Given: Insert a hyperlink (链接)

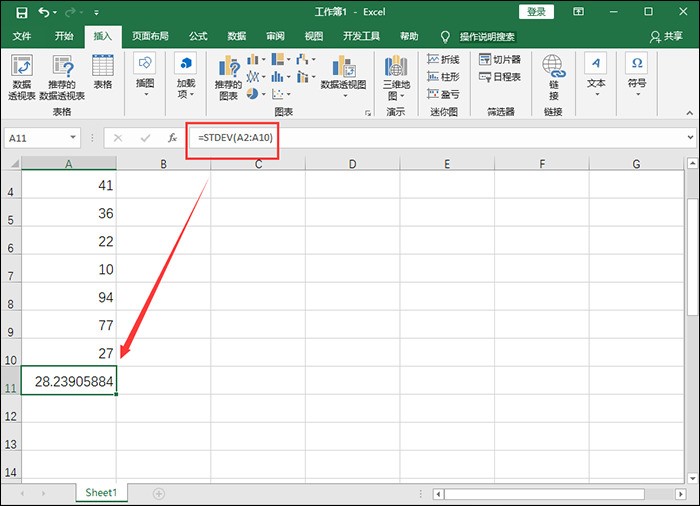Looking at the screenshot, I should click(x=554, y=77).
